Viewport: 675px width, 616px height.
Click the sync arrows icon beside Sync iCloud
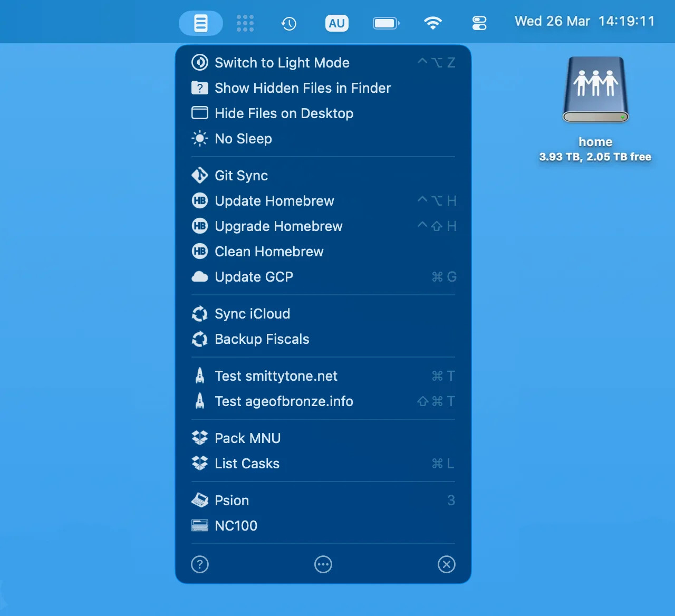pos(200,314)
